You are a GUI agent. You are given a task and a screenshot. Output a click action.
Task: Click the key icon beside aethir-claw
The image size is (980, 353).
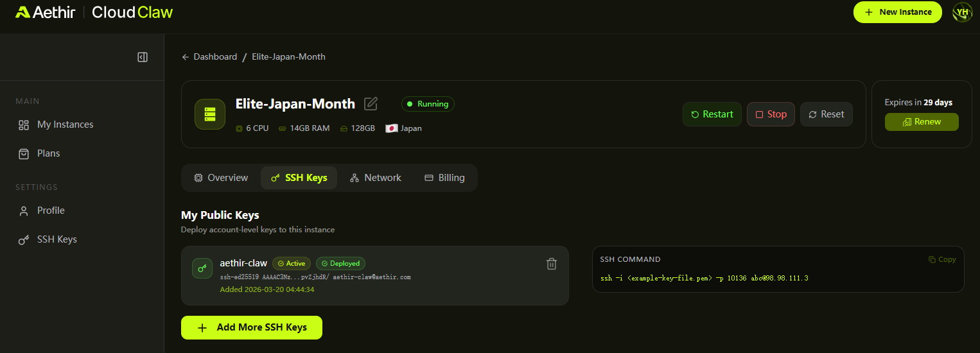pyautogui.click(x=202, y=268)
